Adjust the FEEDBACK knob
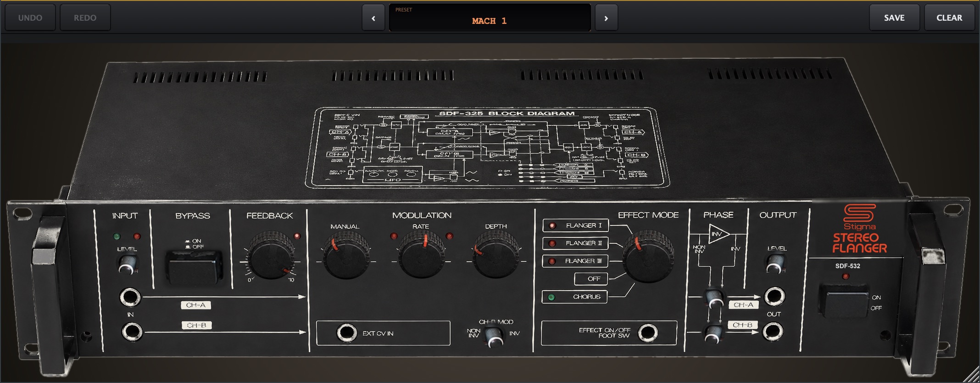The height and width of the screenshot is (383, 980). click(x=271, y=255)
